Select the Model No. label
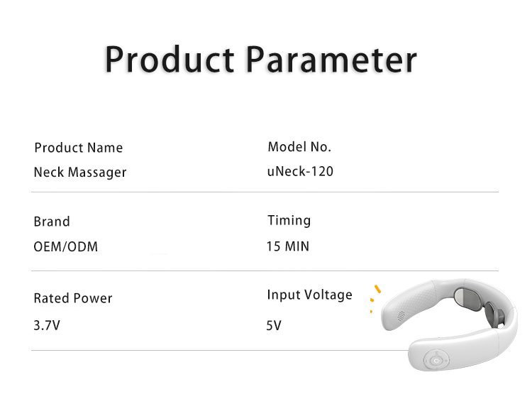This screenshot has height=399, width=532. (299, 147)
